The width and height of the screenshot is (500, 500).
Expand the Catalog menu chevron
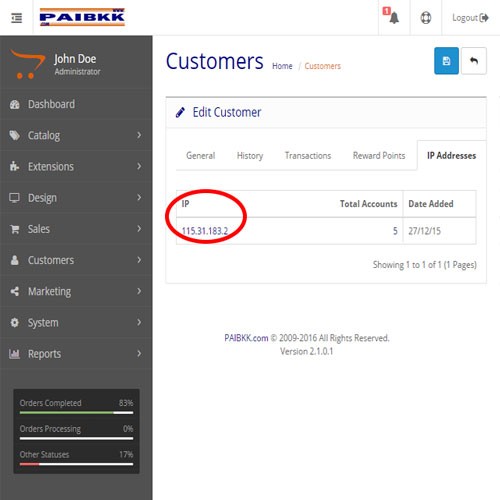[139, 135]
